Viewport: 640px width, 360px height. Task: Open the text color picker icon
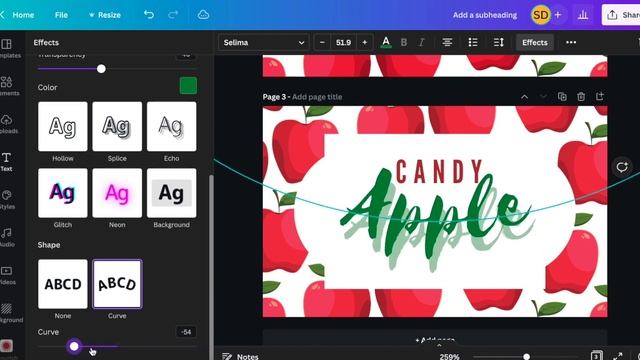point(386,42)
